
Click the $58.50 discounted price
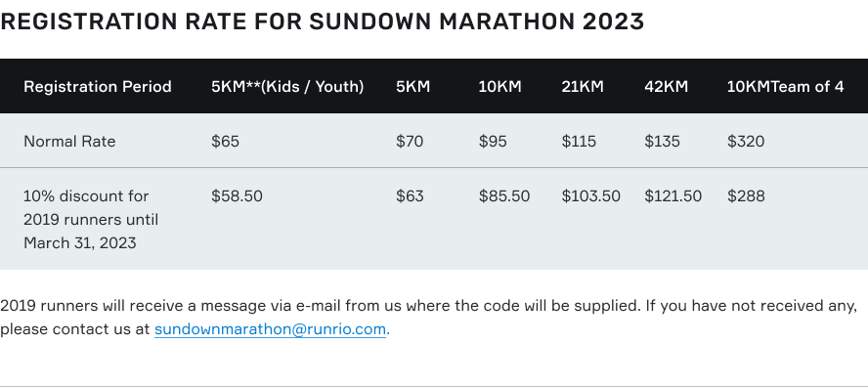click(237, 196)
